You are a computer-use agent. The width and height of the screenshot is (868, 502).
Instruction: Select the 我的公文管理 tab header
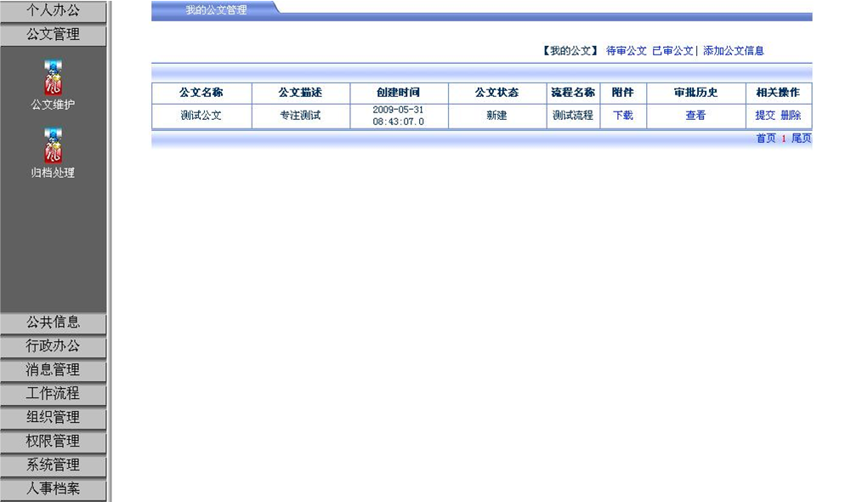pyautogui.click(x=216, y=10)
